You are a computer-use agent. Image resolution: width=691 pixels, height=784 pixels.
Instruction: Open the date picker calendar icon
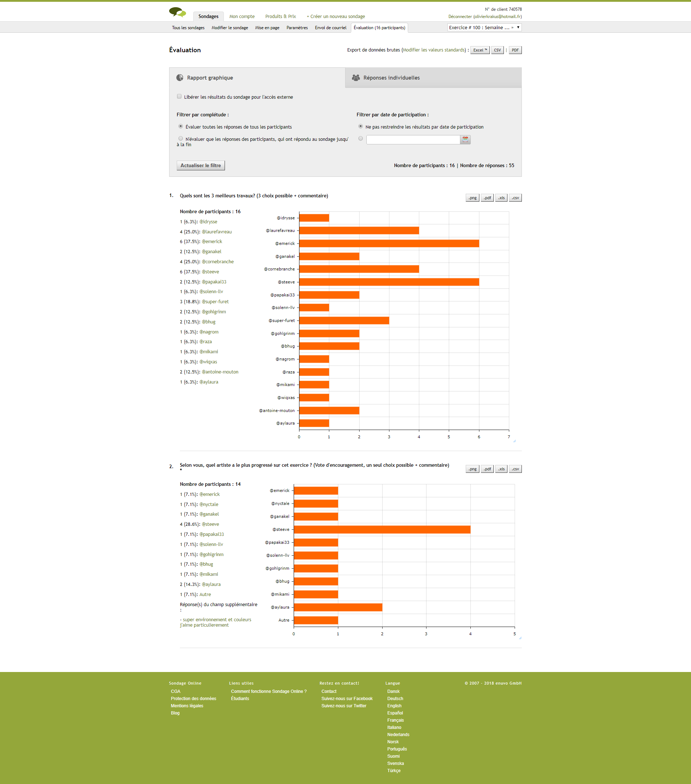(465, 140)
